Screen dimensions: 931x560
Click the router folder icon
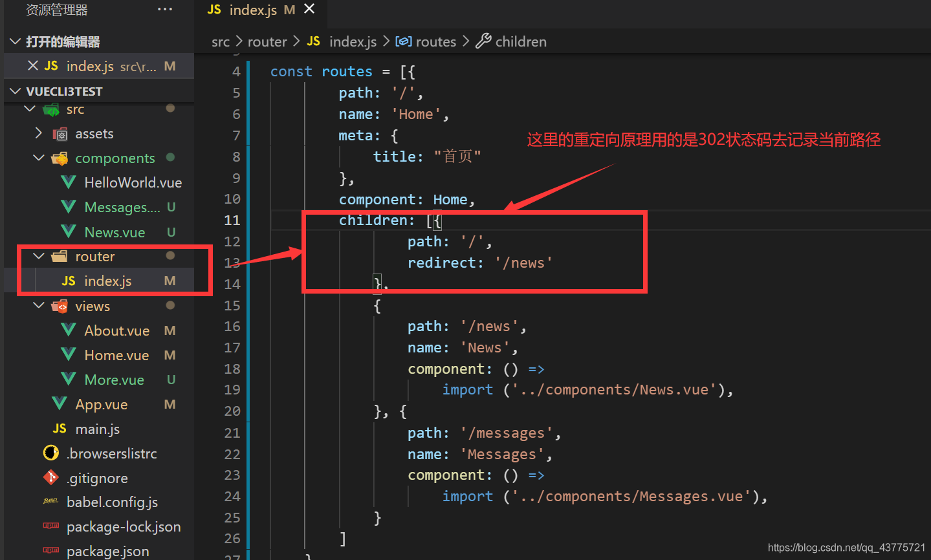click(60, 257)
